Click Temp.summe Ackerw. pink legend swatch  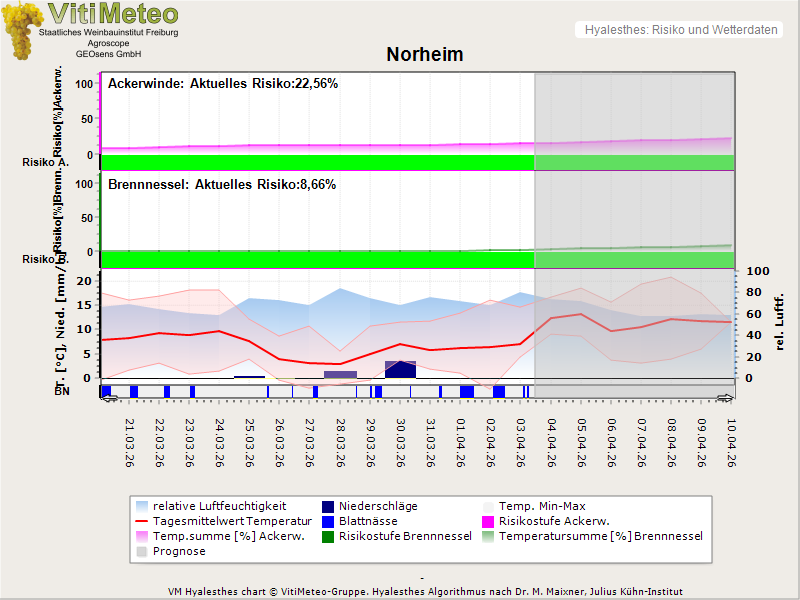point(141,536)
